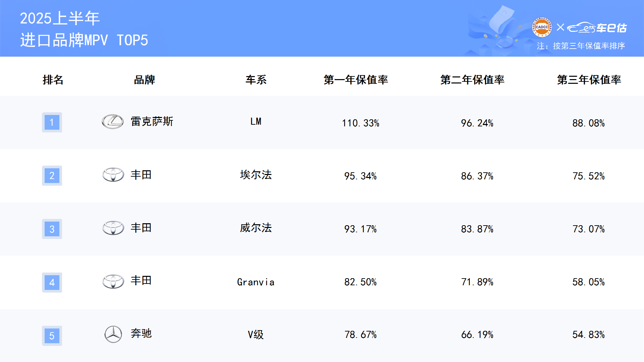Click the 88.08% third-year value

click(x=589, y=123)
